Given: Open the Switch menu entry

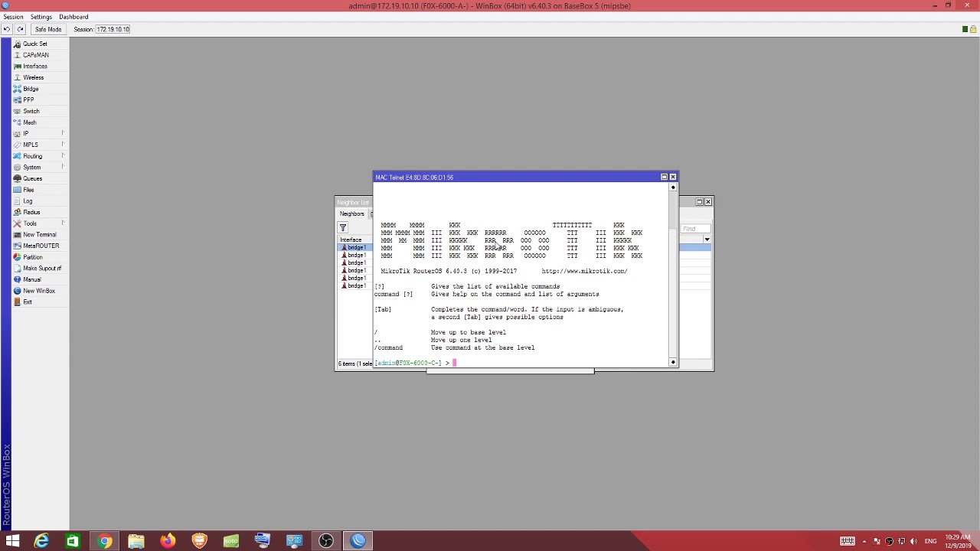Looking at the screenshot, I should 31,111.
